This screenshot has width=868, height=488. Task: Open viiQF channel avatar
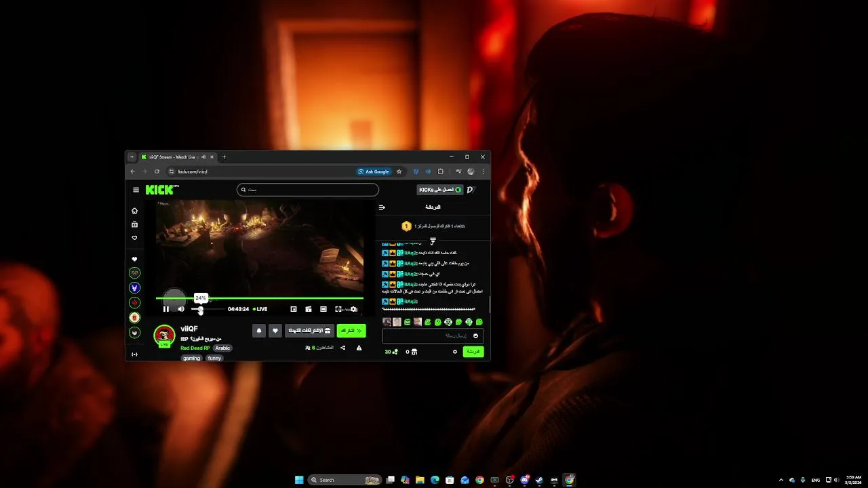(x=164, y=335)
